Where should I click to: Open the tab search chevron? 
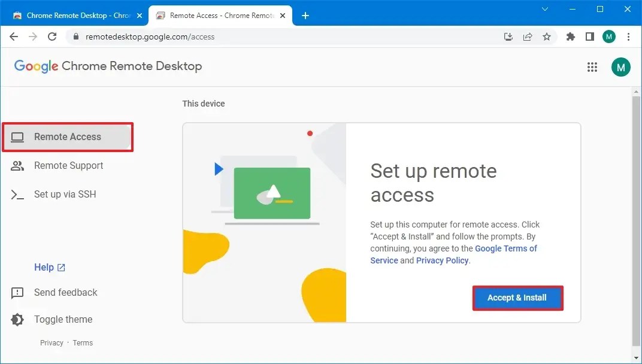click(x=544, y=10)
